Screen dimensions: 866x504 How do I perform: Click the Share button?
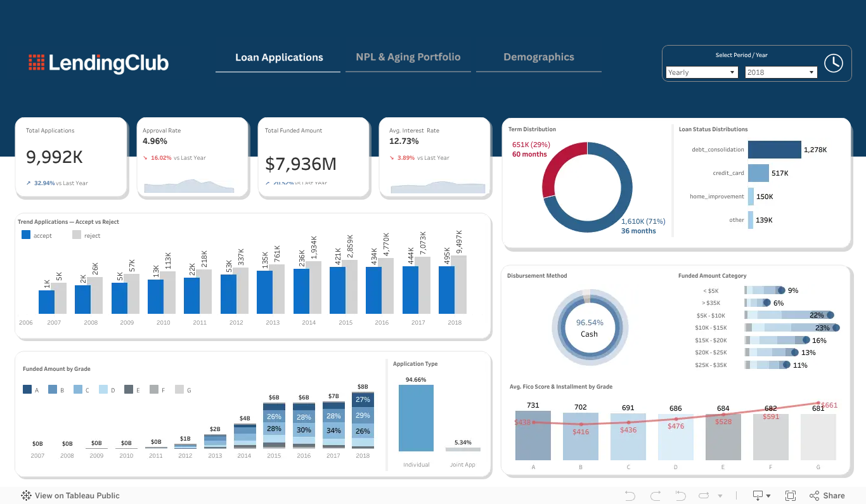tap(827, 496)
